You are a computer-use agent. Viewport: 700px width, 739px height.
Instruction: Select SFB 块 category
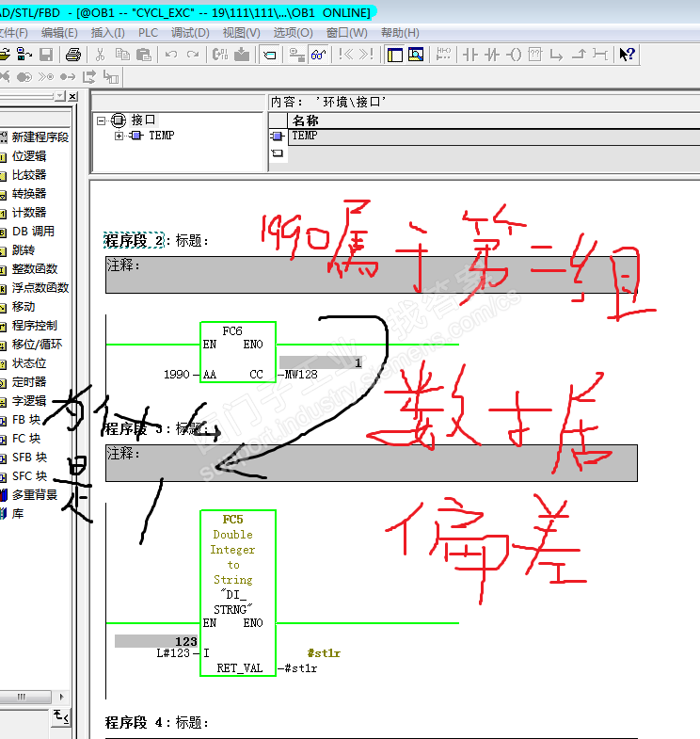click(29, 458)
